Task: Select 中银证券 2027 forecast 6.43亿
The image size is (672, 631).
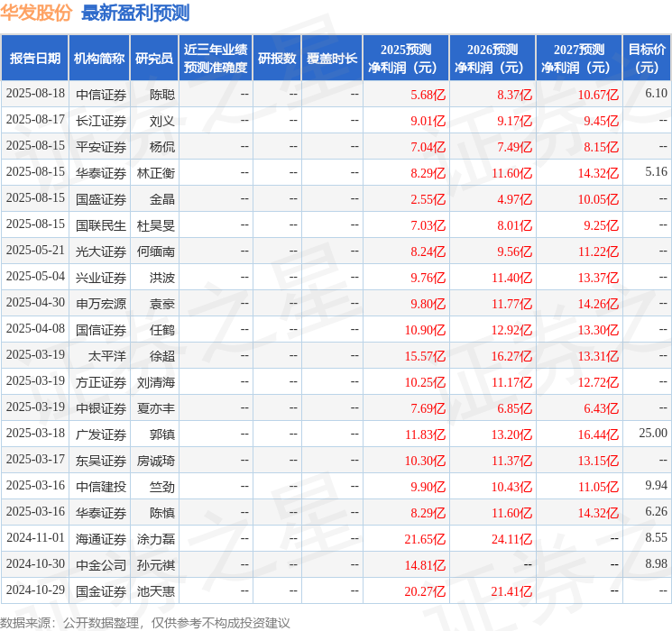Action: 601,408
